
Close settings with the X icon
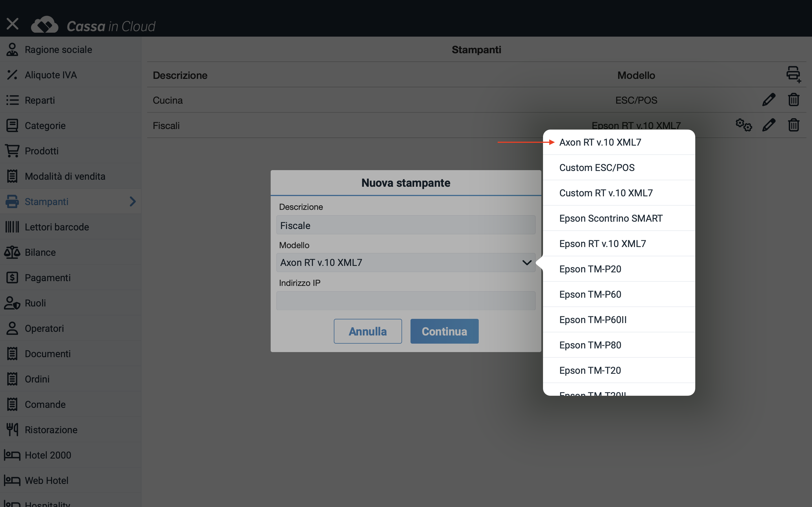coord(12,24)
